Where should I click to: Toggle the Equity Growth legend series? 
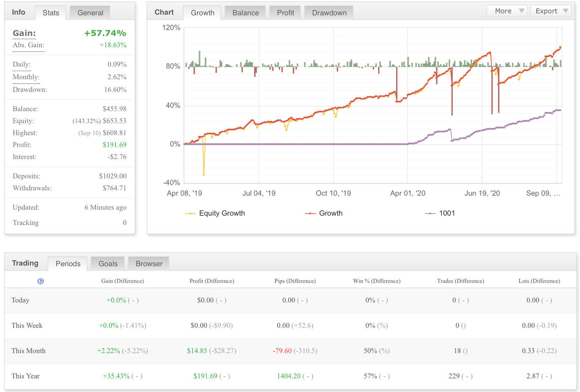click(215, 213)
